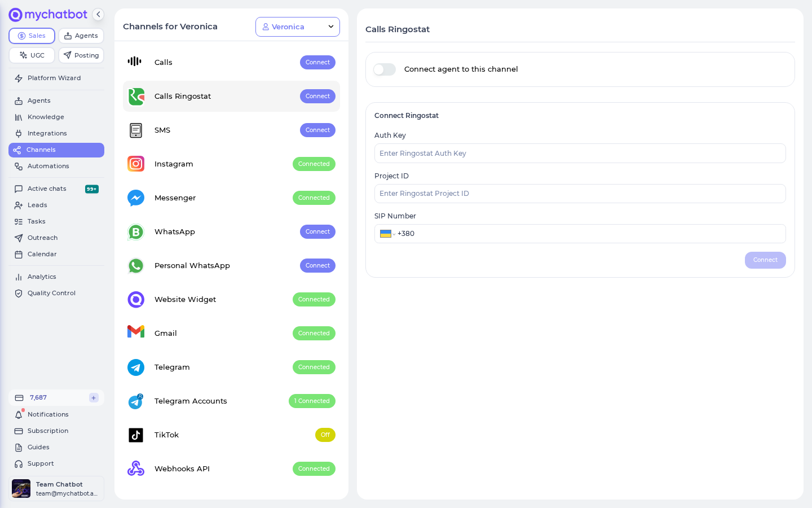Switch to the Agents tab at top
Viewport: 812px width, 508px height.
81,36
